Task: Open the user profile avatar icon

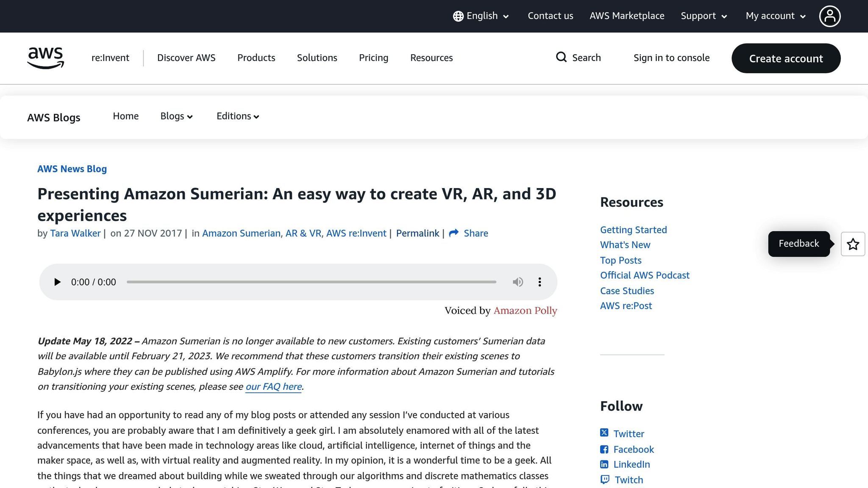Action: [829, 16]
